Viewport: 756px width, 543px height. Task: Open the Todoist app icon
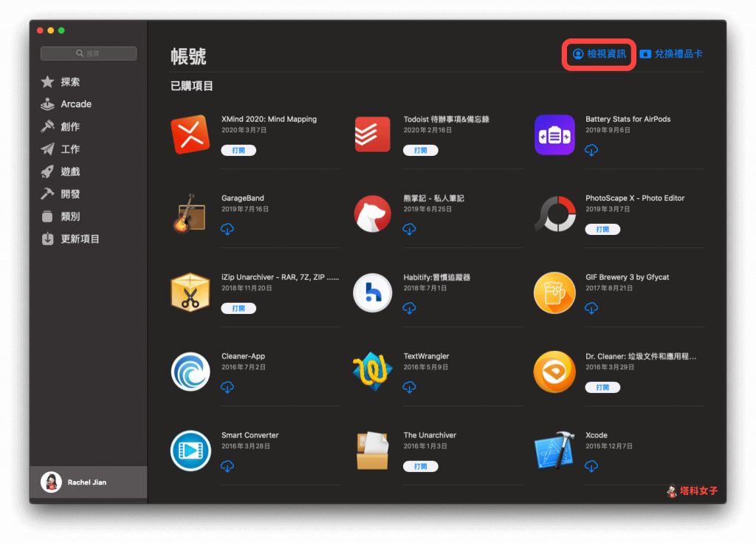pos(372,134)
